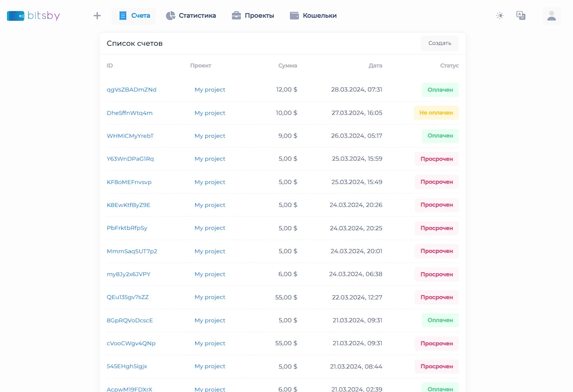Click the date 24.03.2024, 20:26

356,205
